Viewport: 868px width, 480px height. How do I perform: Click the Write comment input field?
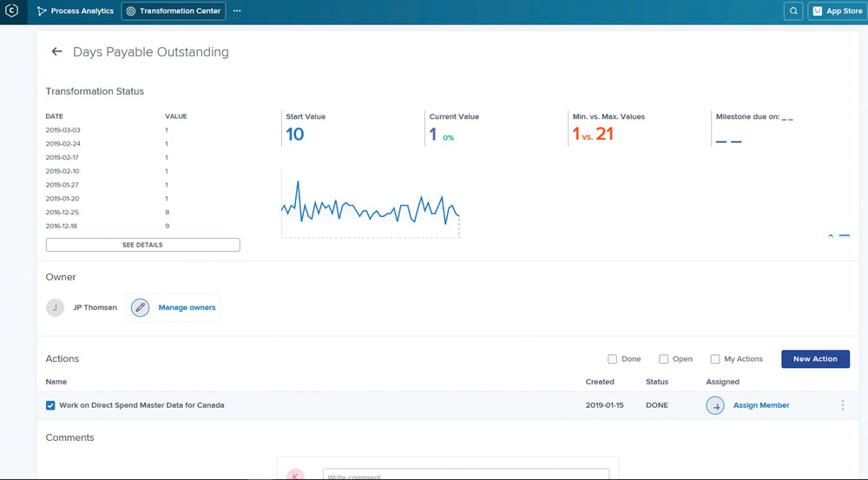[465, 475]
